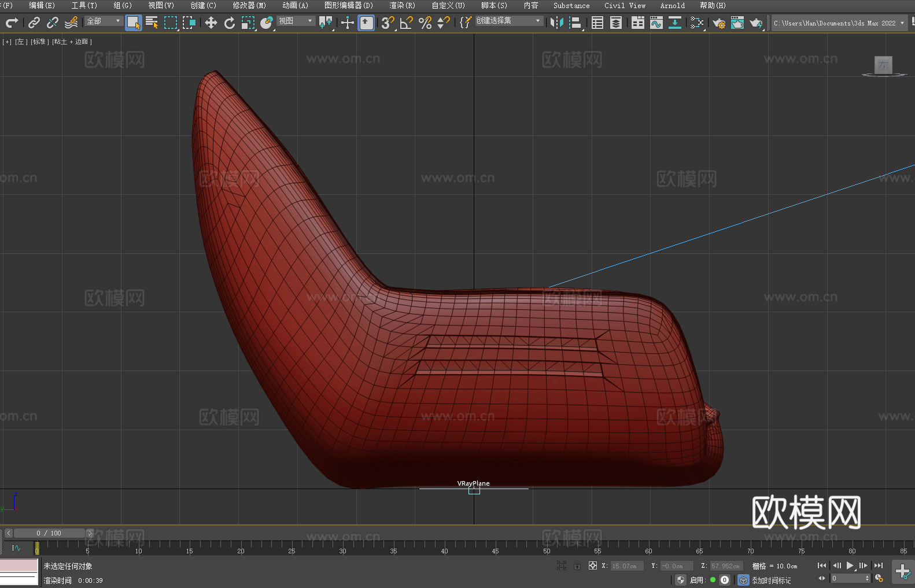Click the Z coordinate field
This screenshot has height=588, width=915.
point(726,566)
